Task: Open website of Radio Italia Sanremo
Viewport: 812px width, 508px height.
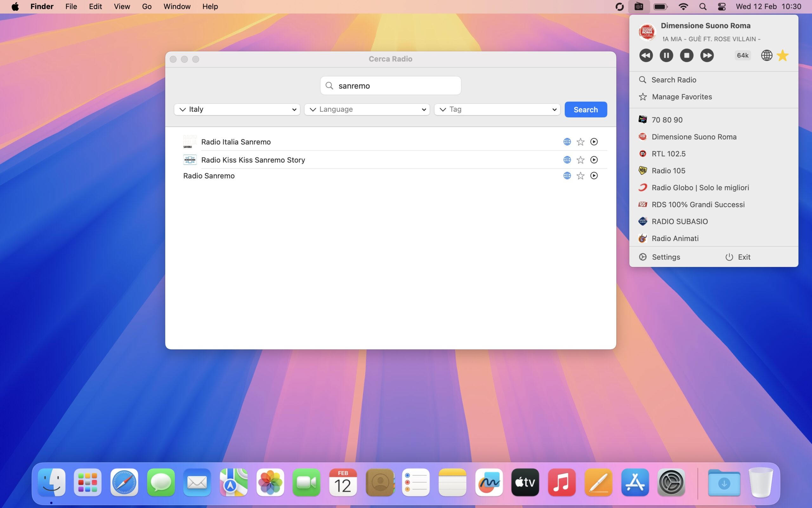Action: tap(567, 142)
